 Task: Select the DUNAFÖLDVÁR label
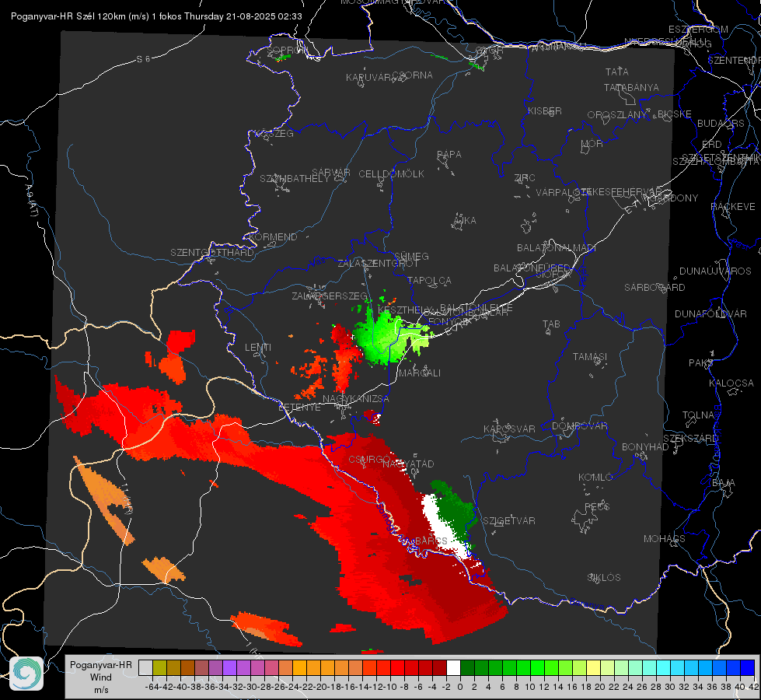[710, 314]
